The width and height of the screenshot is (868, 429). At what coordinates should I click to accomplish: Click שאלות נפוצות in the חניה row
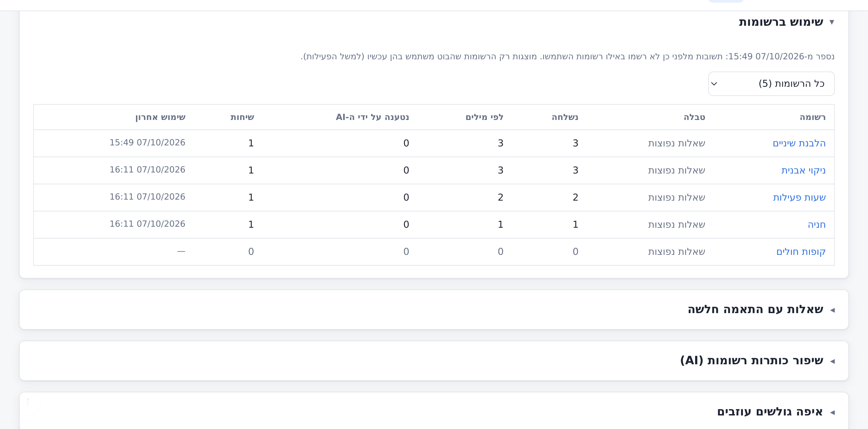pos(676,225)
